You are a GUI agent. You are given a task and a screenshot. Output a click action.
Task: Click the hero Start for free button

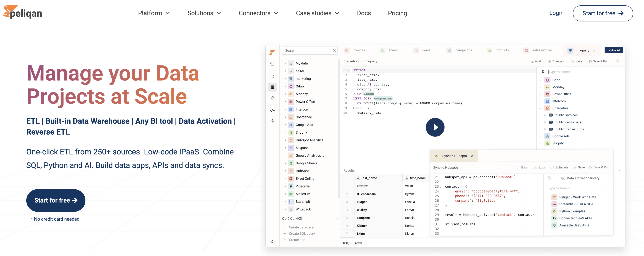56,200
